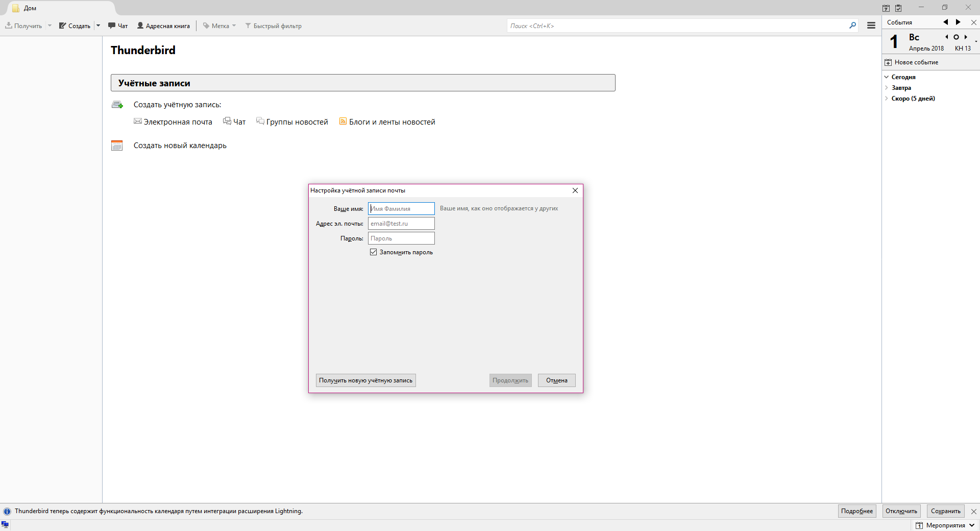Expand the Скоро (5 дней) section
The height and width of the screenshot is (531, 980).
(887, 99)
